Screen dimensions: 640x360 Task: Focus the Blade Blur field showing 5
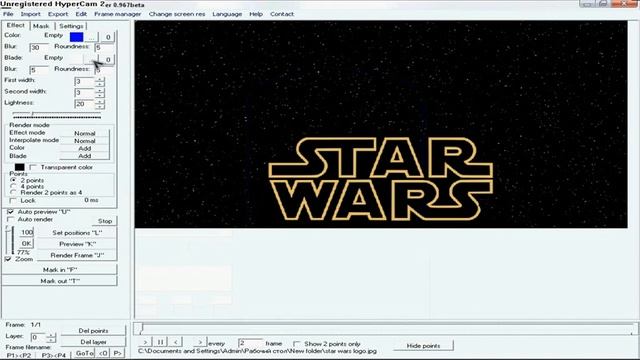(x=39, y=70)
